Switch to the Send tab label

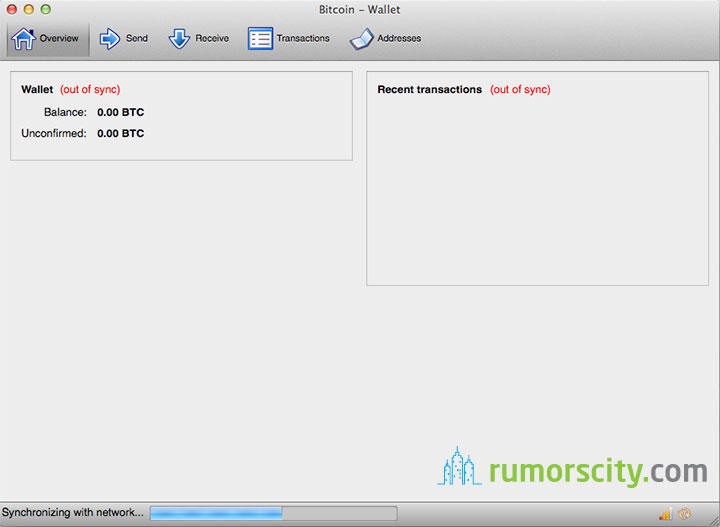[x=137, y=38]
